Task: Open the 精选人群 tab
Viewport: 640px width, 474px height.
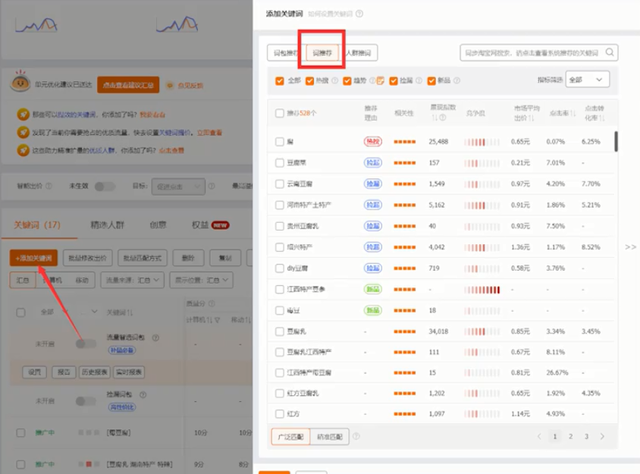Action: pos(107,225)
